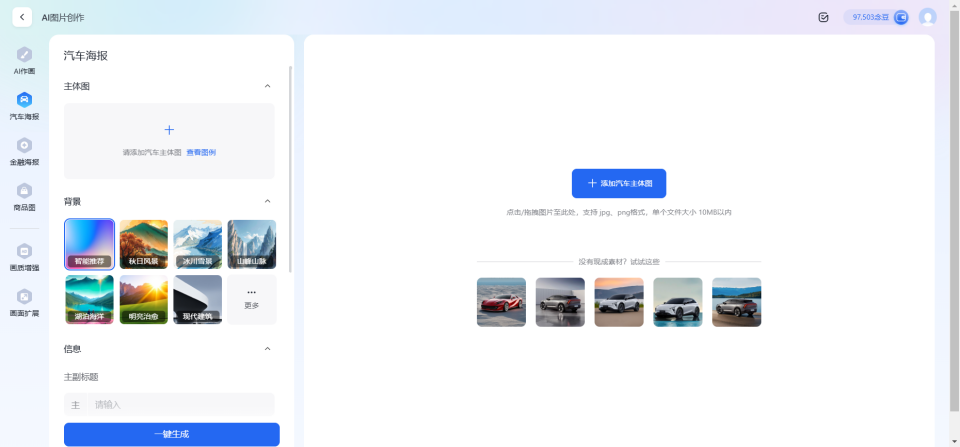Pick the 秋日风景 background thumbnail
The image size is (960, 447).
143,244
